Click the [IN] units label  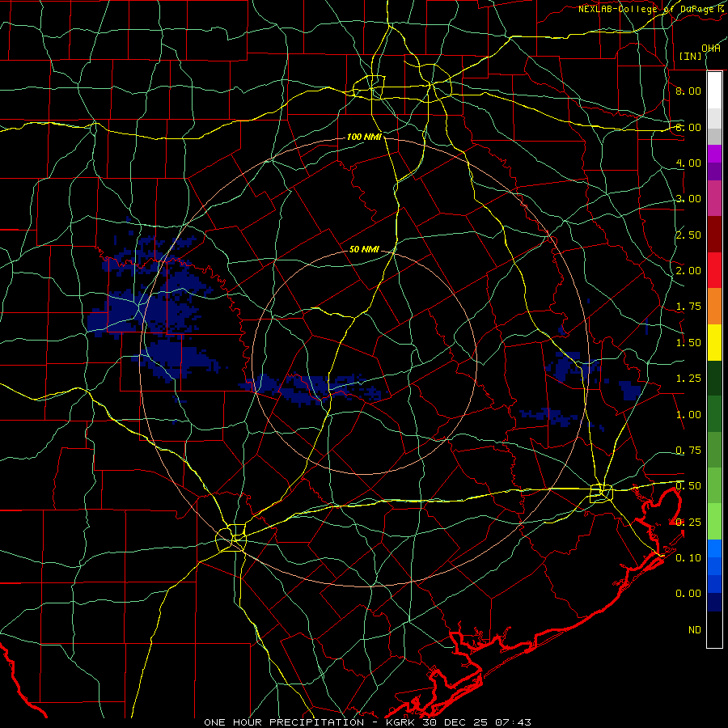point(691,56)
